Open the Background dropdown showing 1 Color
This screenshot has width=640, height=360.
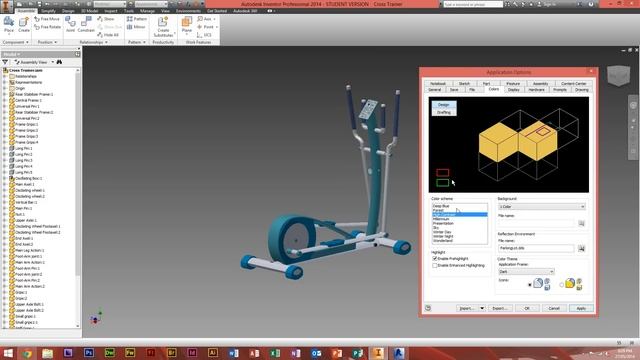coord(542,207)
